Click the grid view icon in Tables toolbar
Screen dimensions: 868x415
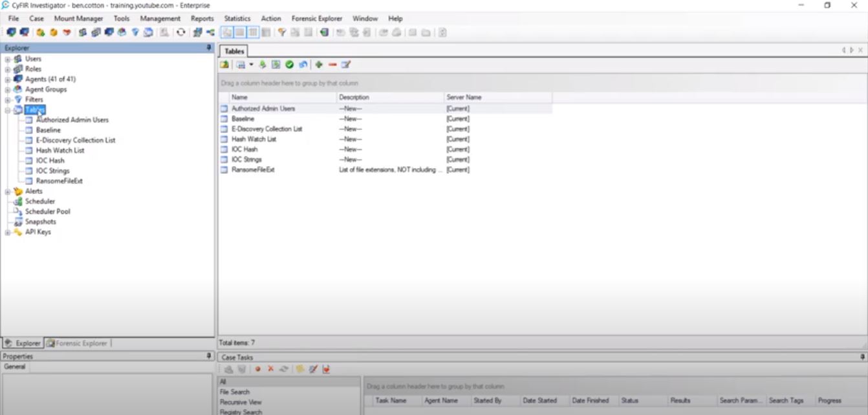[241, 65]
